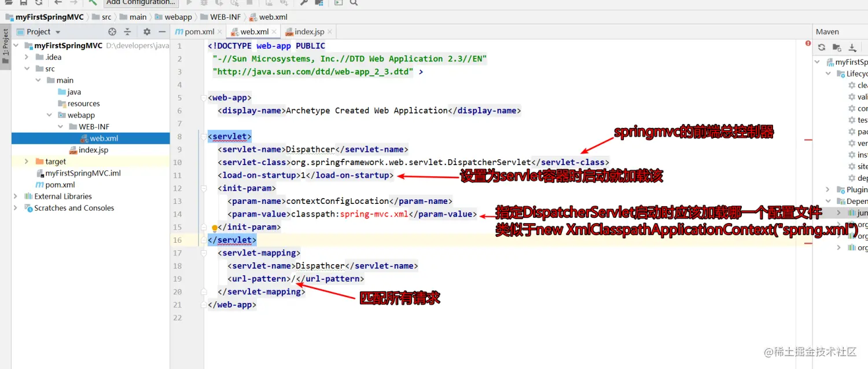Click Add Configuration button

click(141, 3)
